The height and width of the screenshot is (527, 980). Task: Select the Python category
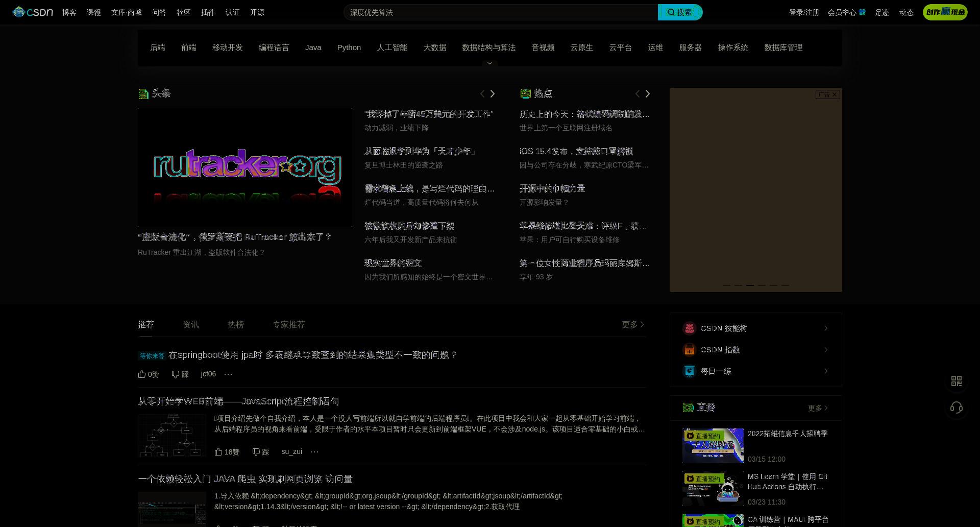[x=349, y=47]
